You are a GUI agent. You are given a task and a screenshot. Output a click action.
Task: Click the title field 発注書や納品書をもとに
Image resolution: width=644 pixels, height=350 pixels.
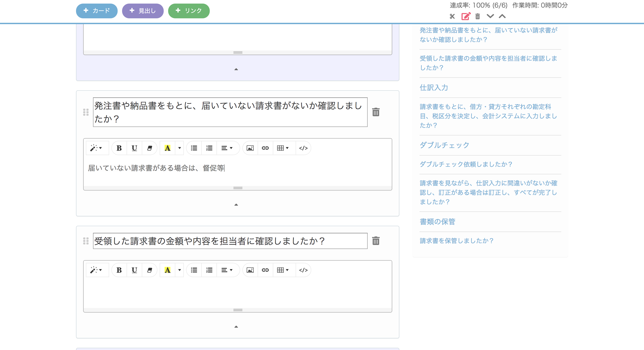click(230, 112)
